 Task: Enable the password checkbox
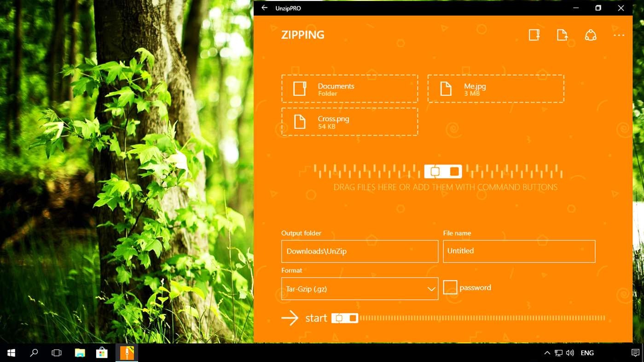coord(450,287)
